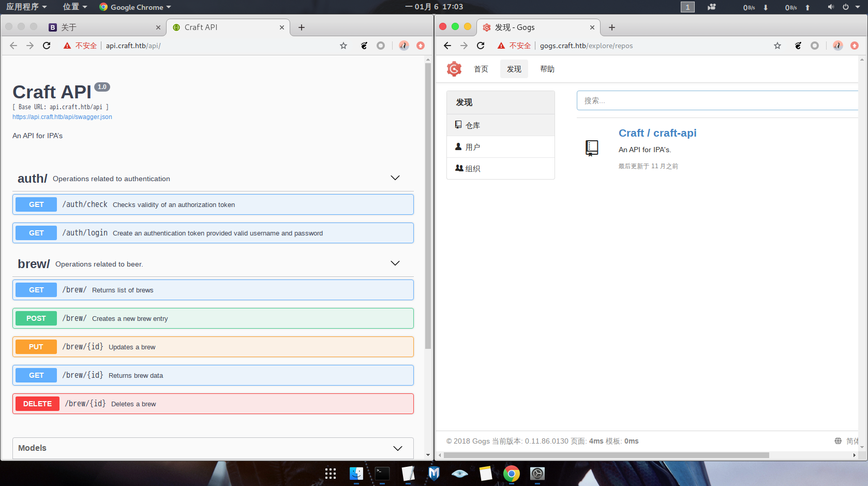The image size is (868, 486).
Task: Click the Gogs logo in the navbar
Action: tap(454, 69)
